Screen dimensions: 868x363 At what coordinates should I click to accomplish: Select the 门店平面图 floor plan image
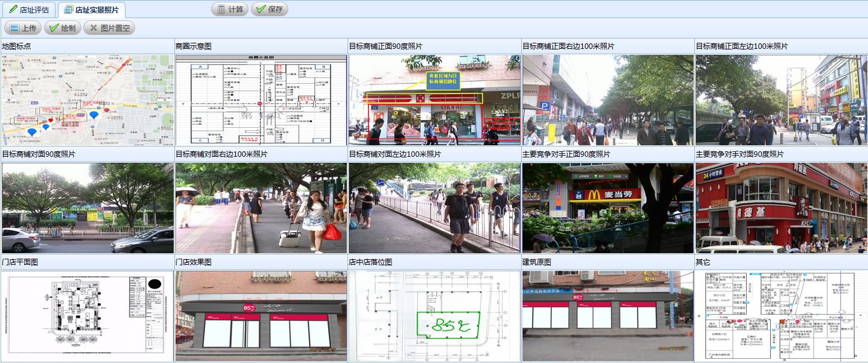pyautogui.click(x=87, y=316)
